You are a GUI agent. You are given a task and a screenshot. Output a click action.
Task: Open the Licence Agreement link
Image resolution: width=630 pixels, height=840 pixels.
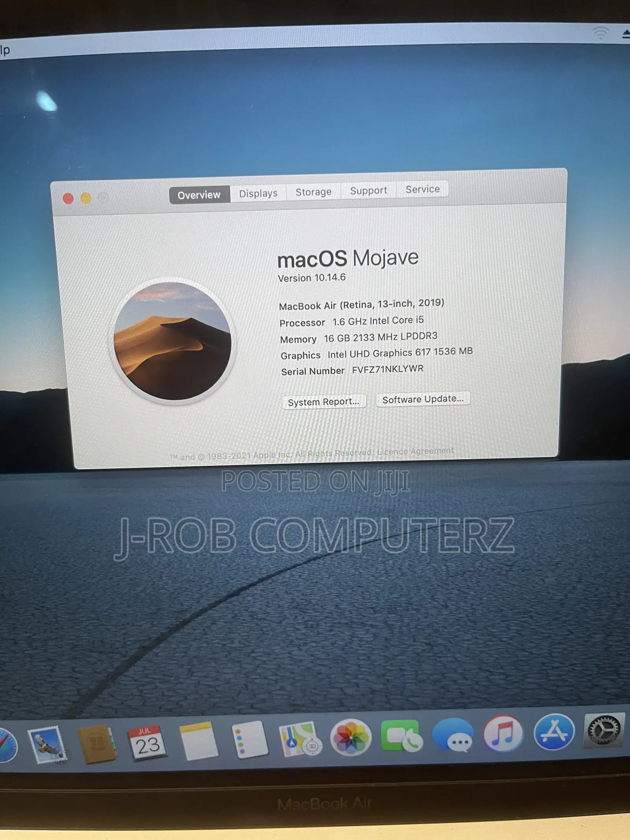click(x=415, y=451)
